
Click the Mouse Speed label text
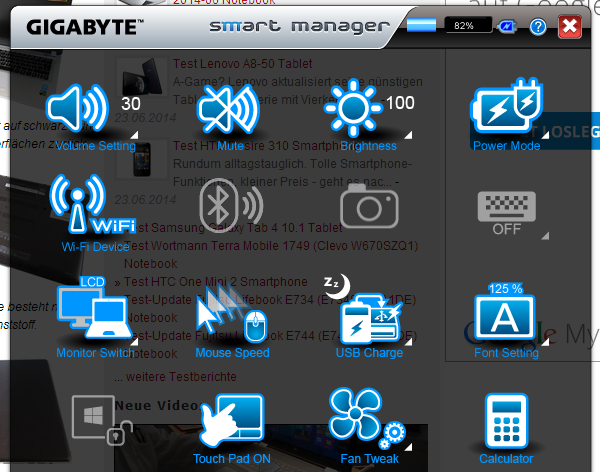232,353
